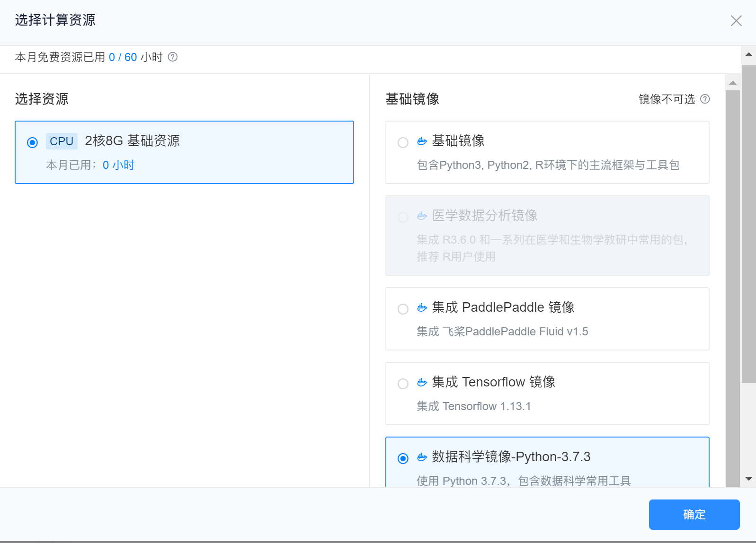The width and height of the screenshot is (756, 543).
Task: Click 集成 Tensorflow 1.13.1 description
Action: [x=474, y=406]
